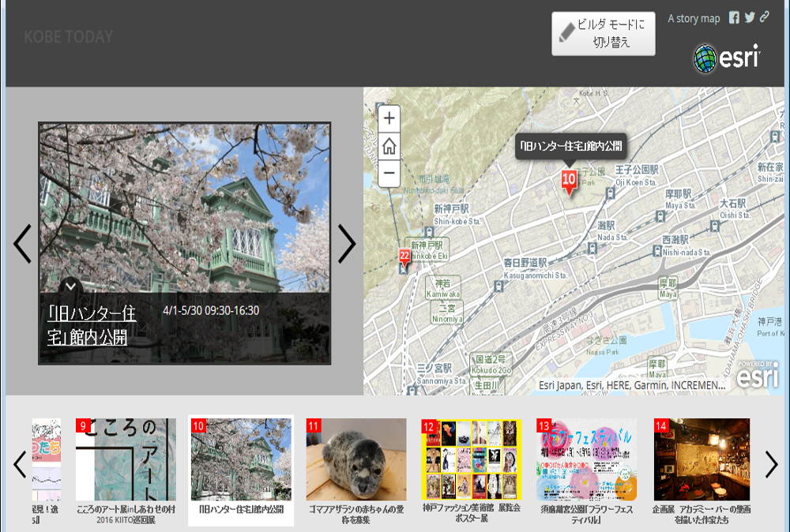This screenshot has width=790, height=532.
Task: Click the red map marker 10
Action: point(569,181)
